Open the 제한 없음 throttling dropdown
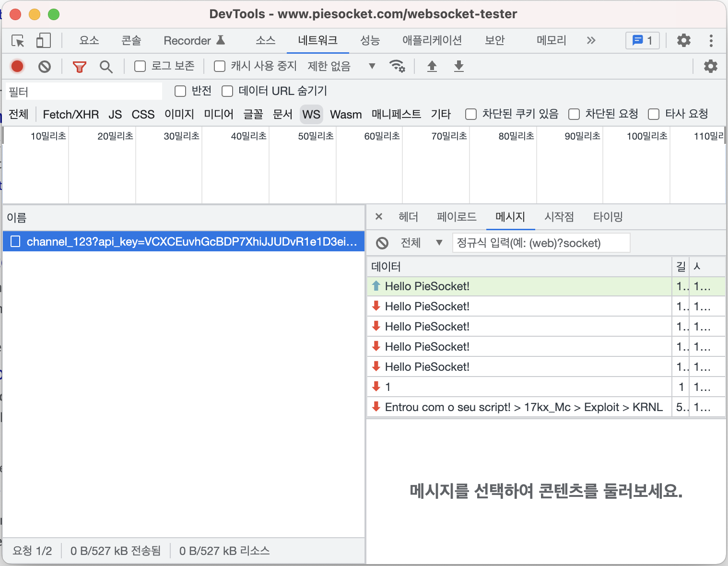Viewport: 728px width, 566px height. (341, 66)
